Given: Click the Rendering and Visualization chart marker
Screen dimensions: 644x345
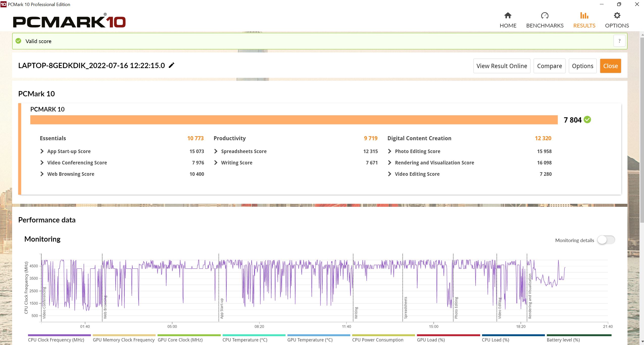Looking at the screenshot, I should coord(530,296).
